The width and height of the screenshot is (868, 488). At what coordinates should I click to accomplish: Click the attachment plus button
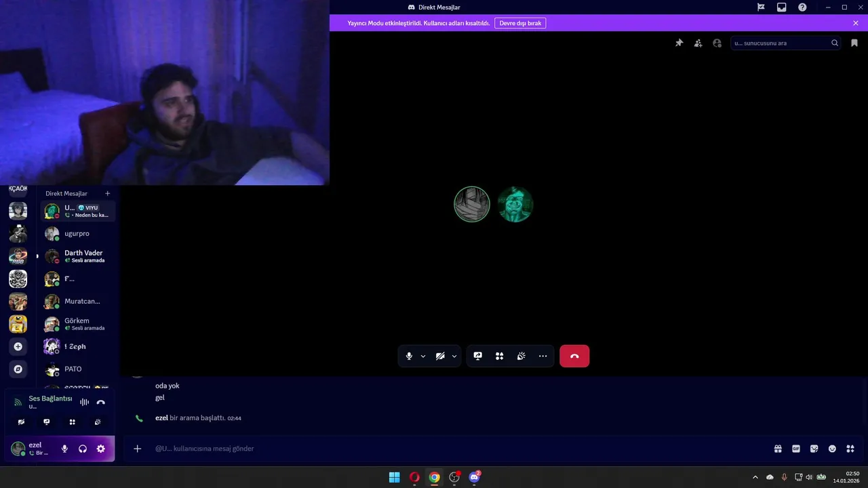pyautogui.click(x=137, y=449)
